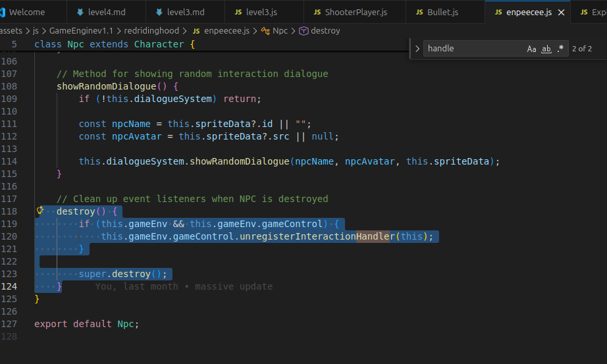Toggle Use Regular Expression option
This screenshot has height=364, width=607.
(560, 49)
